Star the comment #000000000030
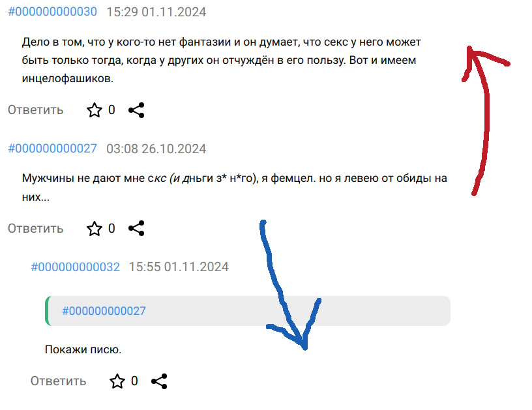 tap(95, 110)
